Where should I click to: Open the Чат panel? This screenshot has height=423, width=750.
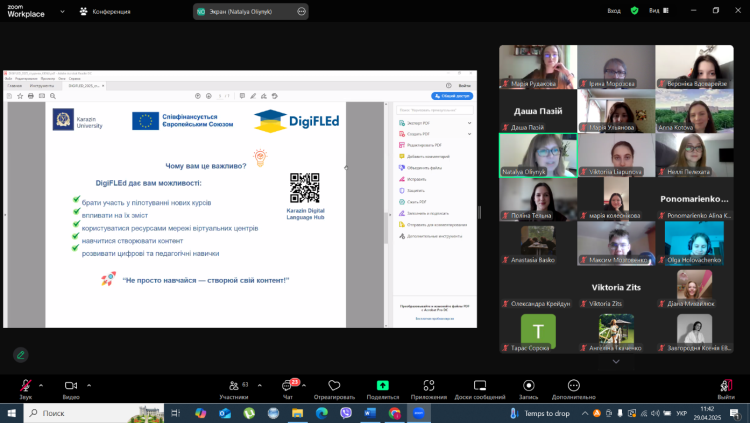click(x=288, y=389)
